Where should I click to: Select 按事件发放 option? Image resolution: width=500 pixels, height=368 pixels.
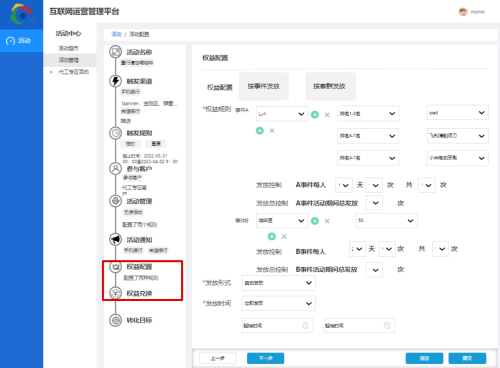coord(264,86)
